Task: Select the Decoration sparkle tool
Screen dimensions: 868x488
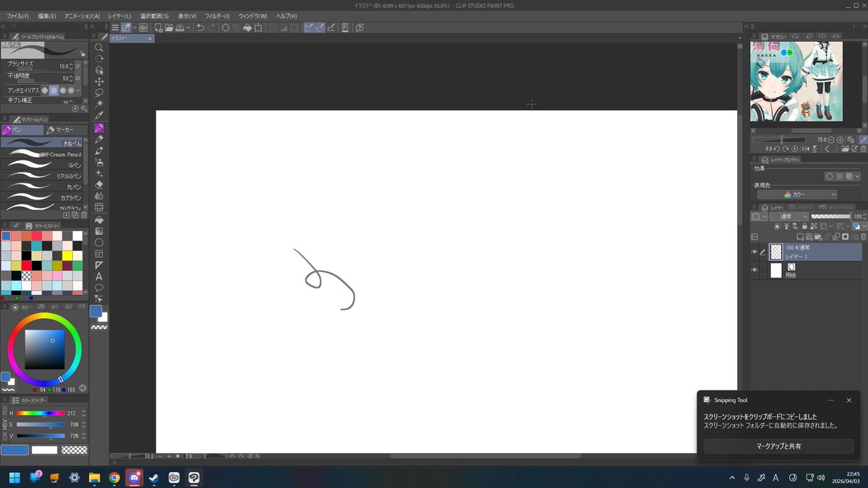Action: (x=99, y=174)
